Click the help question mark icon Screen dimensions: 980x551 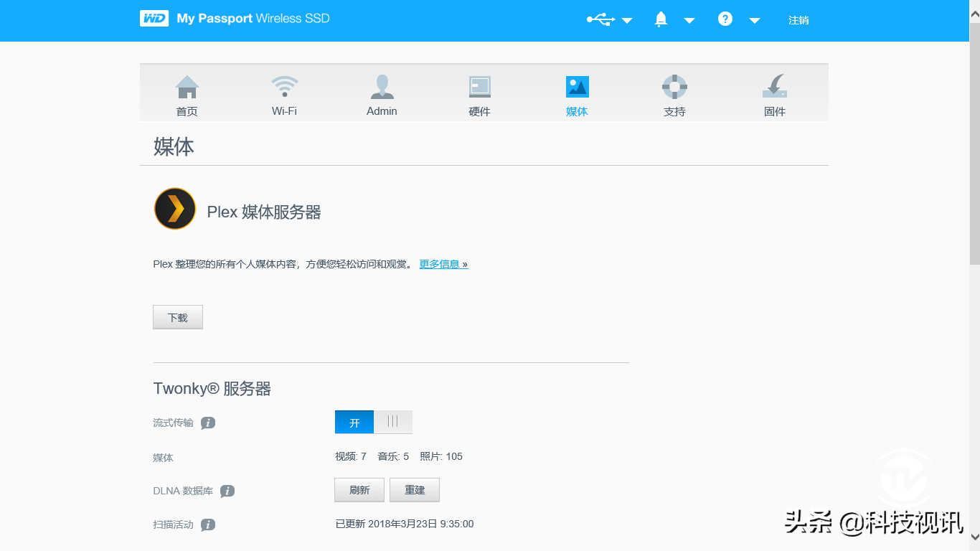(x=725, y=19)
